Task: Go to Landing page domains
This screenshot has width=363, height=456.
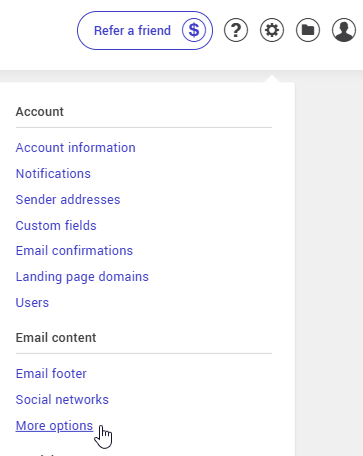Action: click(x=82, y=277)
